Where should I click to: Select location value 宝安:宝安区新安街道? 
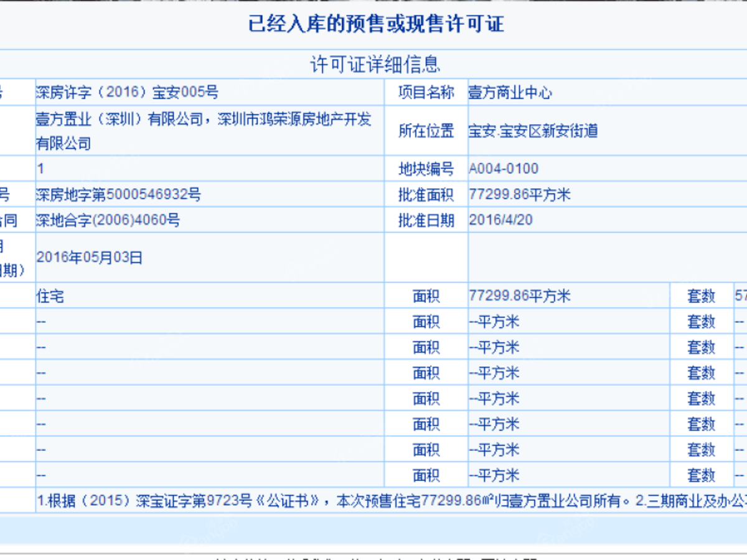tap(533, 131)
